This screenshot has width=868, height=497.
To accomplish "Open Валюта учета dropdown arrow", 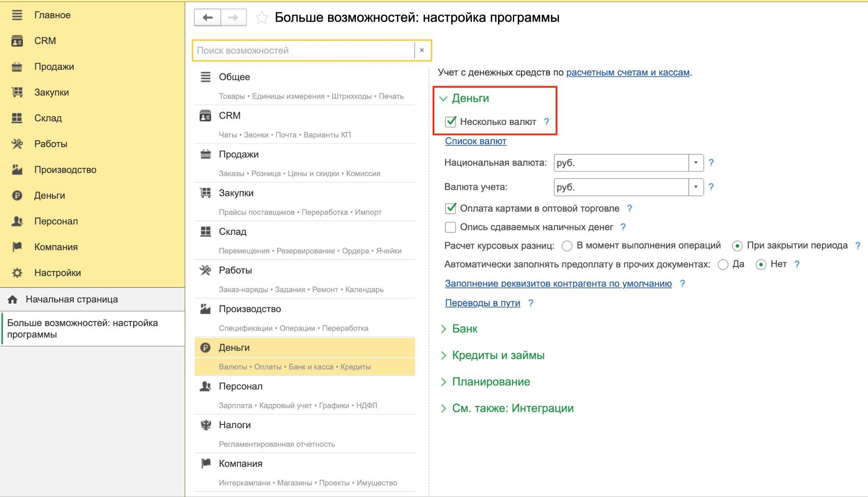I will point(696,187).
